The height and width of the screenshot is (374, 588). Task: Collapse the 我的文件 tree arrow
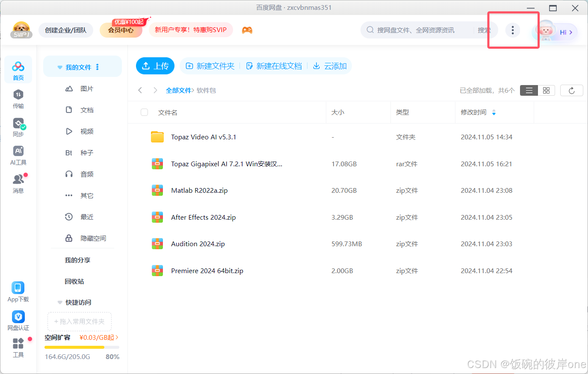click(x=60, y=68)
